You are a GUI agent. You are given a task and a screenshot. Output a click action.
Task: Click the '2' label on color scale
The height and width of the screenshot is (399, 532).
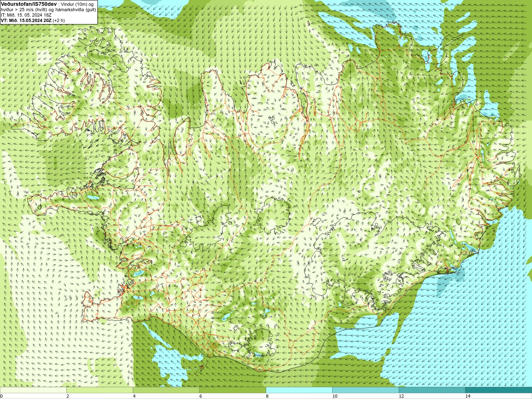click(68, 396)
